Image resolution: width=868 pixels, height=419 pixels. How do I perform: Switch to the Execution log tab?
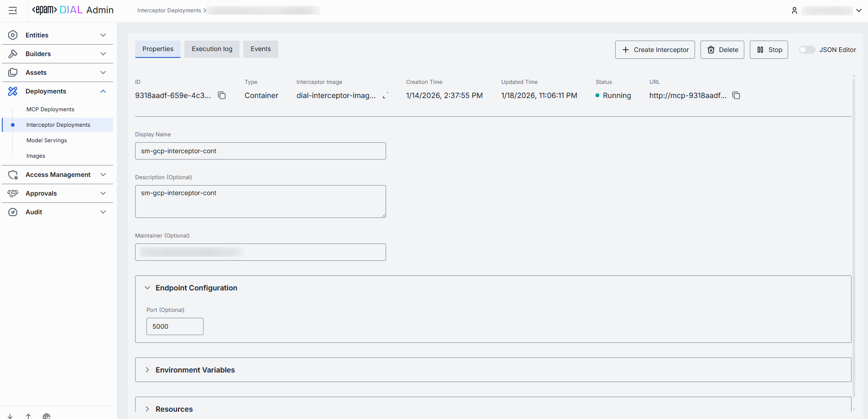click(x=212, y=49)
